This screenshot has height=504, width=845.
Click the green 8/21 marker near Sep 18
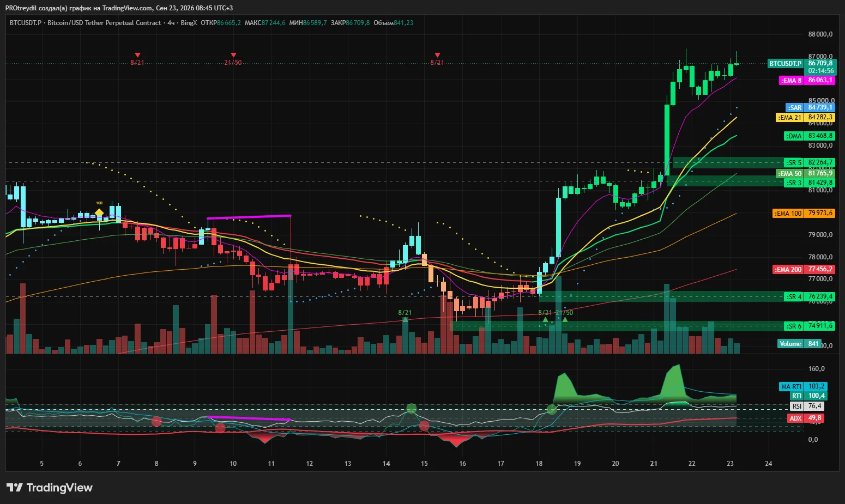coord(545,316)
